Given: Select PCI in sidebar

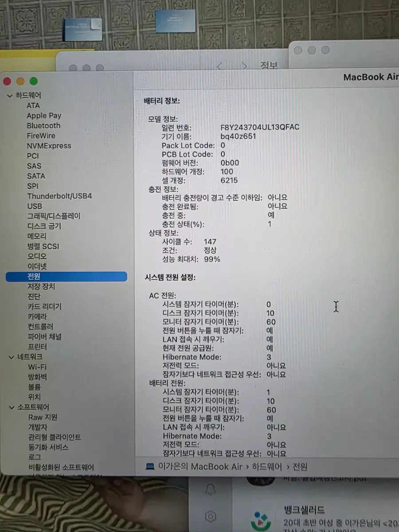Looking at the screenshot, I should point(33,156).
